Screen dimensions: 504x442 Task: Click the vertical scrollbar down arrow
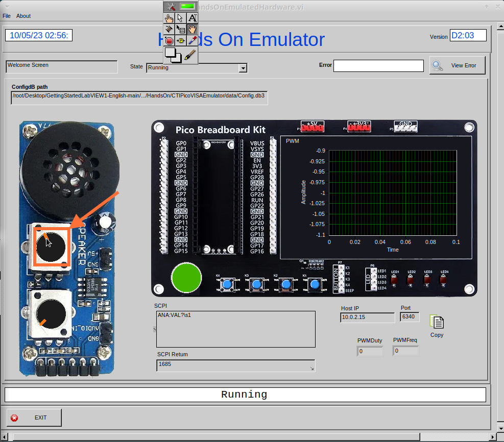point(500,429)
